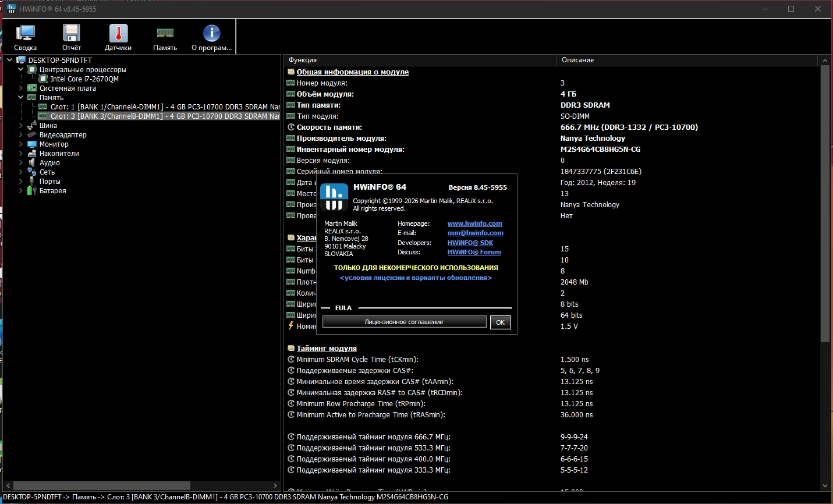
Task: Click the status bar path text
Action: pos(226,497)
